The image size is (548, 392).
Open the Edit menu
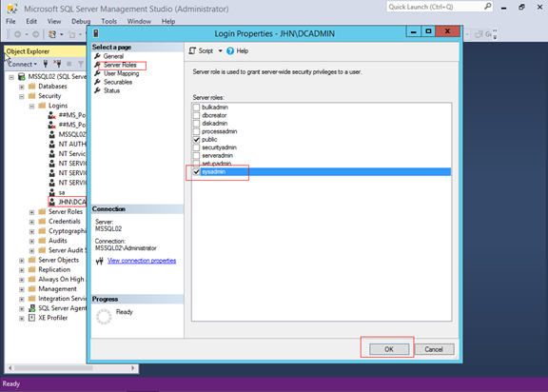pyautogui.click(x=31, y=21)
